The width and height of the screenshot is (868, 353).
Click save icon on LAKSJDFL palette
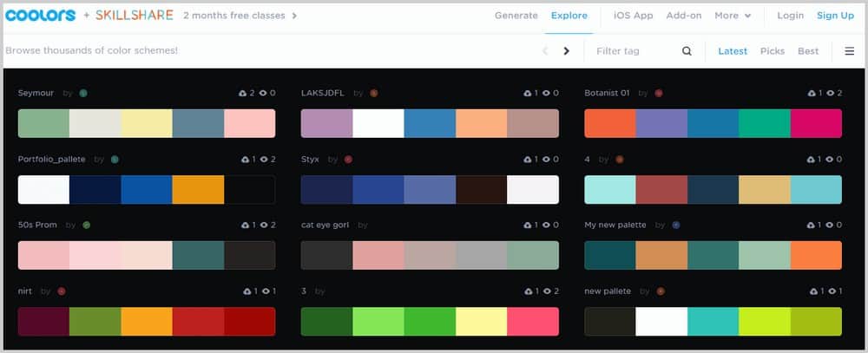pyautogui.click(x=528, y=93)
